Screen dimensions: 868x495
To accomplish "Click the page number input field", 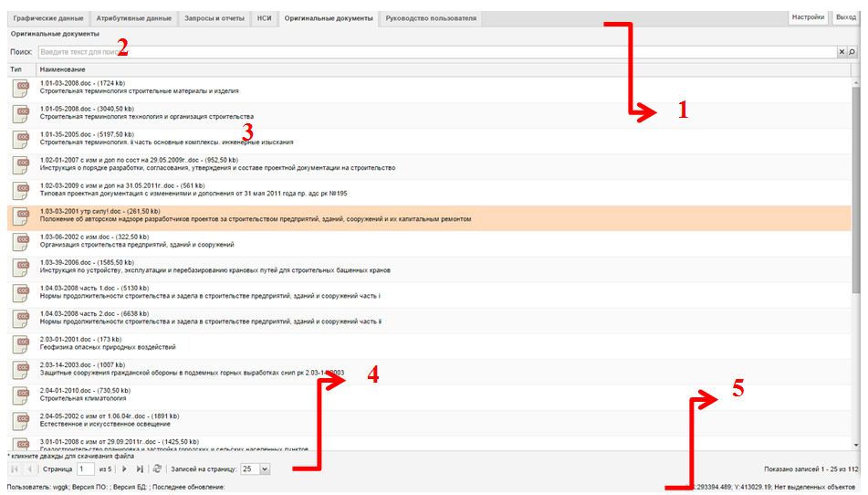I will (x=85, y=469).
